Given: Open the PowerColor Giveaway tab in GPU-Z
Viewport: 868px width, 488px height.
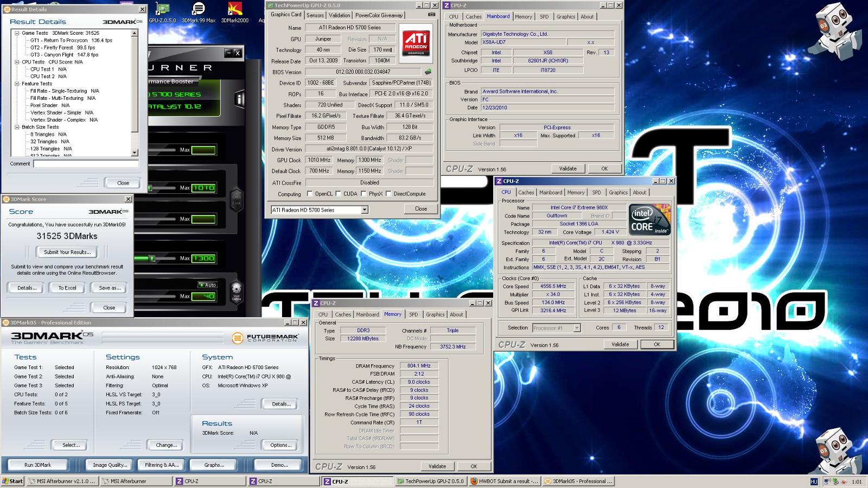Looking at the screenshot, I should pyautogui.click(x=379, y=15).
